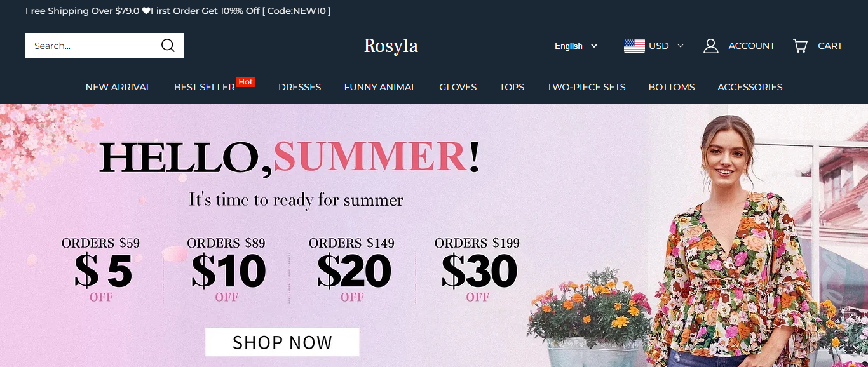Open the Tops category

(512, 87)
